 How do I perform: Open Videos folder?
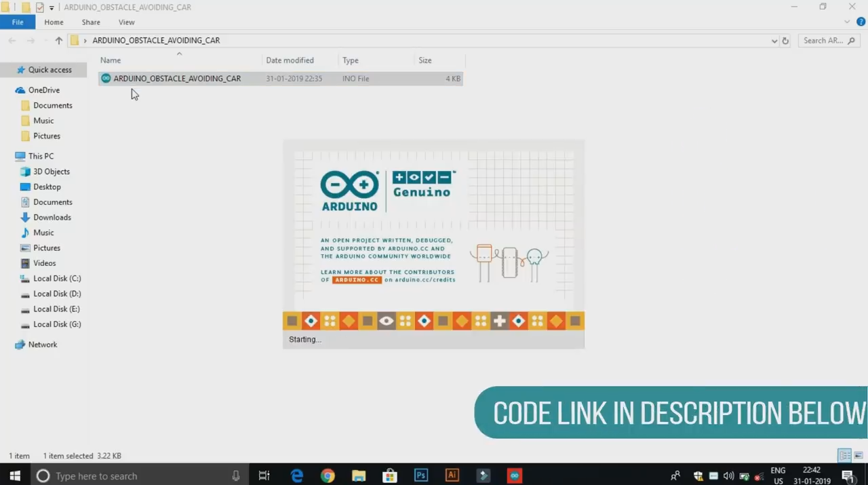point(44,263)
